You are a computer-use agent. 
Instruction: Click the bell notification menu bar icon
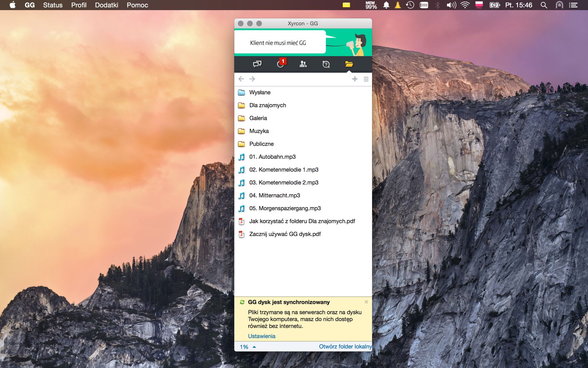tap(386, 5)
